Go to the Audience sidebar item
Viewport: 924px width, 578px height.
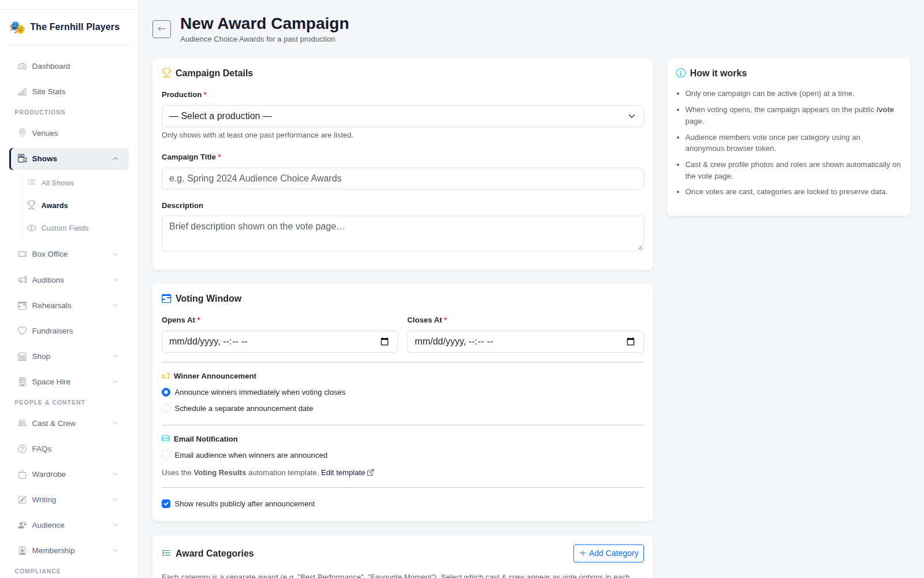69,525
